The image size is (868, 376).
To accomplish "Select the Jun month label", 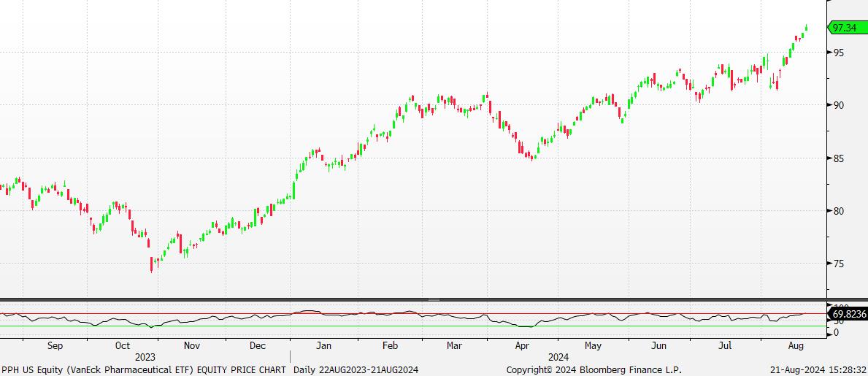I will (658, 346).
